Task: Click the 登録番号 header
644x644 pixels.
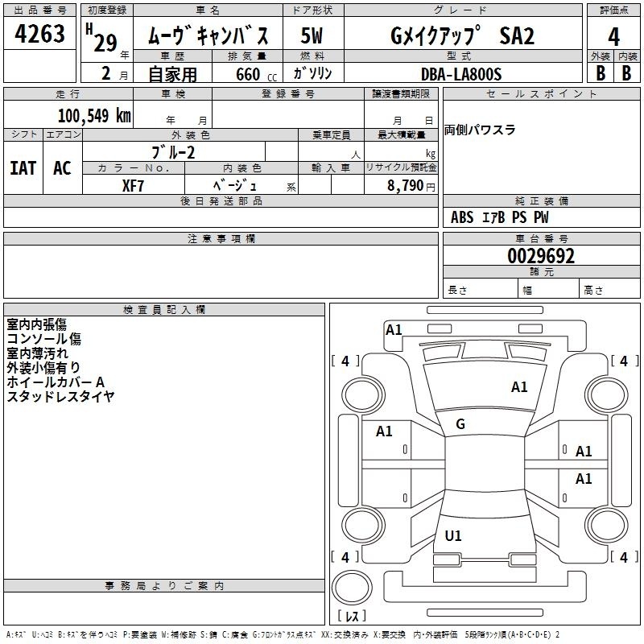Action: [288, 93]
